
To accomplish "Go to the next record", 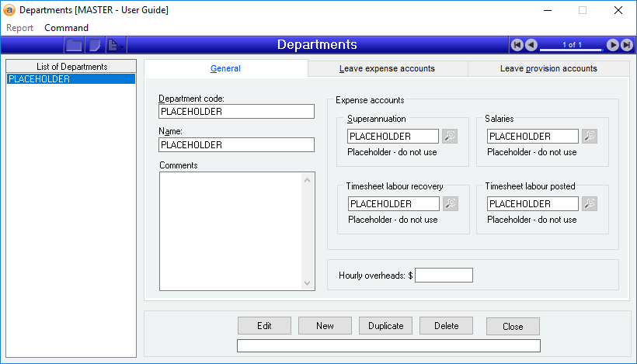I will point(612,45).
